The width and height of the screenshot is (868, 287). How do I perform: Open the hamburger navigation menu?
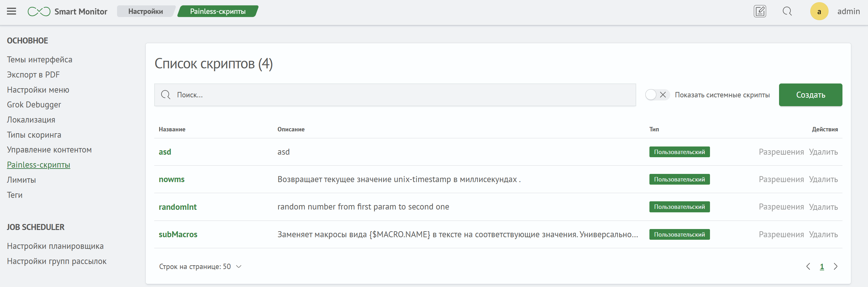tap(11, 11)
